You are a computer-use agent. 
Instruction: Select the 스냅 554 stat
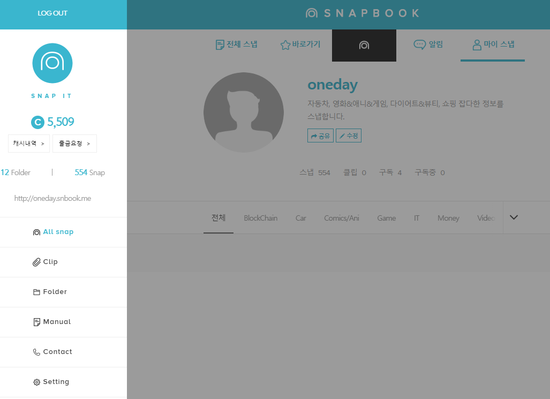click(x=315, y=173)
